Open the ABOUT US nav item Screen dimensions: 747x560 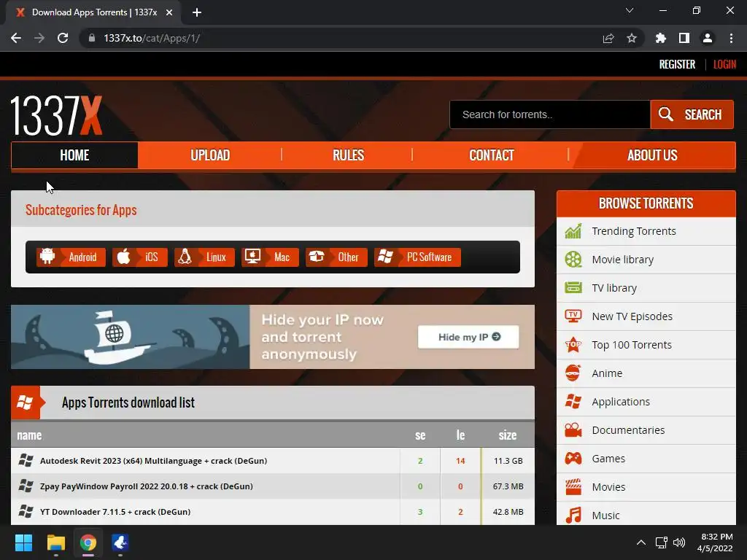pos(652,155)
